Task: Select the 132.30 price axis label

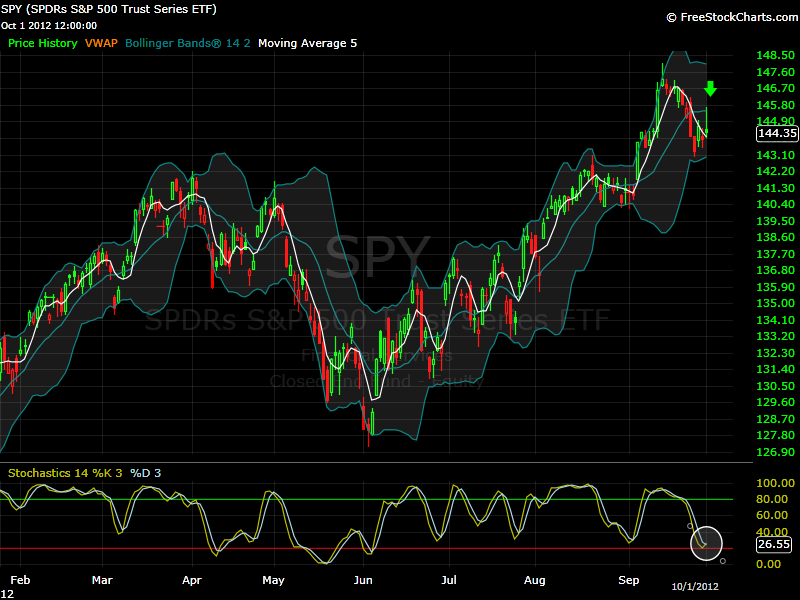Action: 775,353
